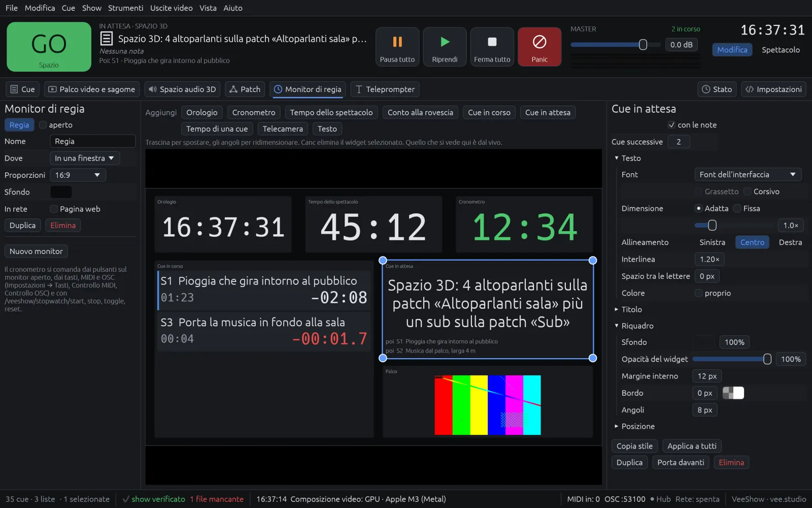Click Applica a tutti button
Image resolution: width=812 pixels, height=508 pixels.
(x=692, y=446)
